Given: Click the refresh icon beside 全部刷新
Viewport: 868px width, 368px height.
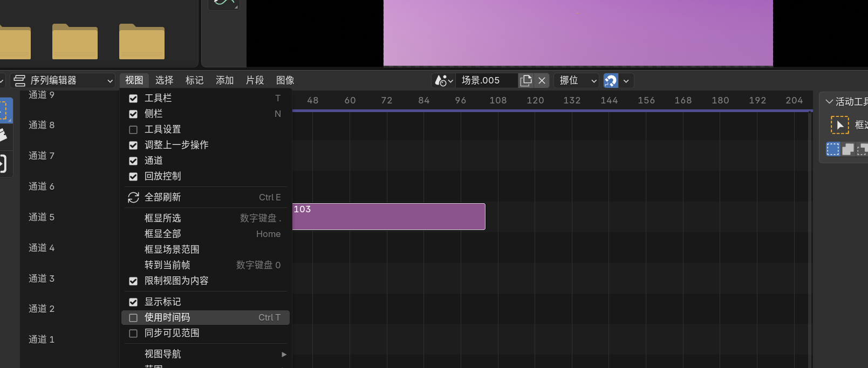Looking at the screenshot, I should tap(133, 198).
